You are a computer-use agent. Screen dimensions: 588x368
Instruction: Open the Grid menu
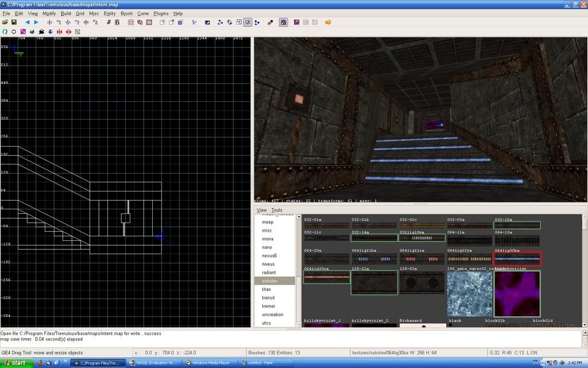(x=80, y=14)
